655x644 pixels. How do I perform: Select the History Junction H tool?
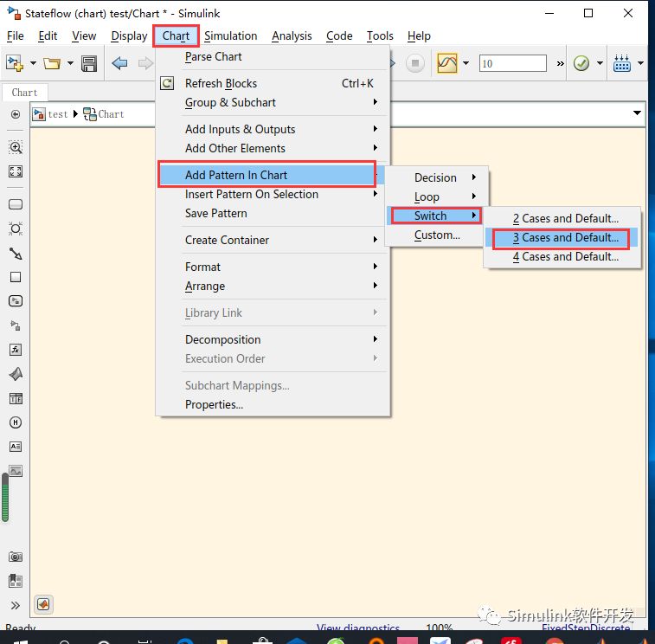coord(16,422)
